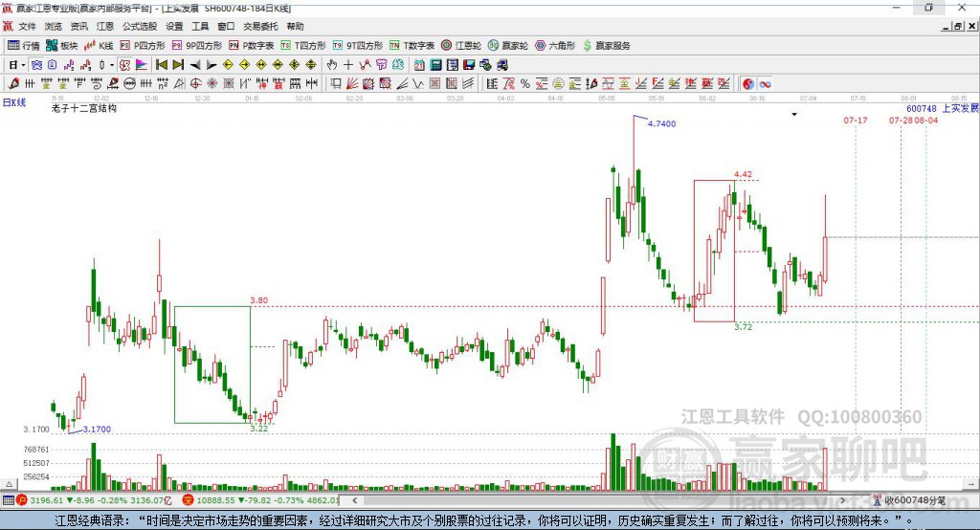Viewport: 980px width, 530px height.
Task: Open the 窗口 menu
Action: [x=226, y=26]
